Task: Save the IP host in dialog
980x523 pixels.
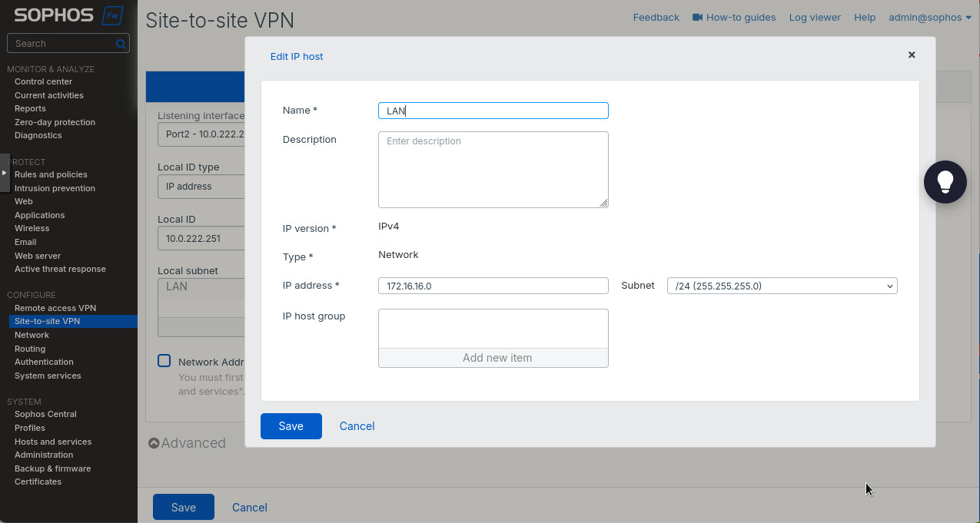Action: (x=291, y=426)
